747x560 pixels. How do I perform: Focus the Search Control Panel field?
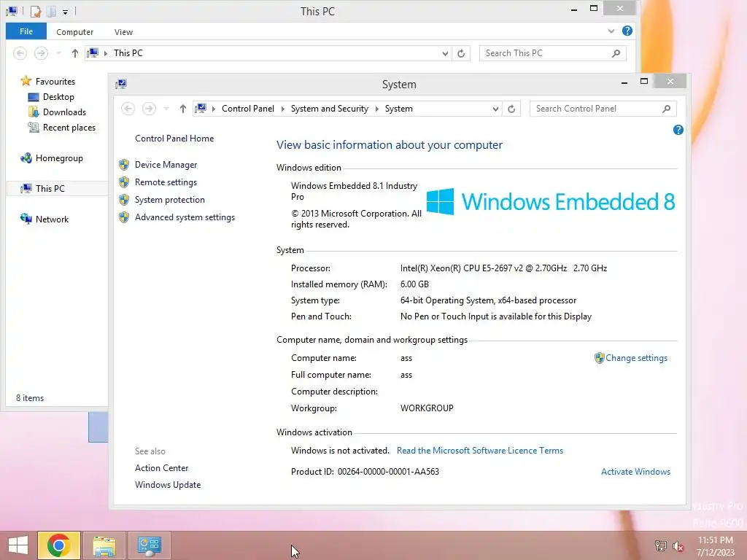tap(603, 109)
